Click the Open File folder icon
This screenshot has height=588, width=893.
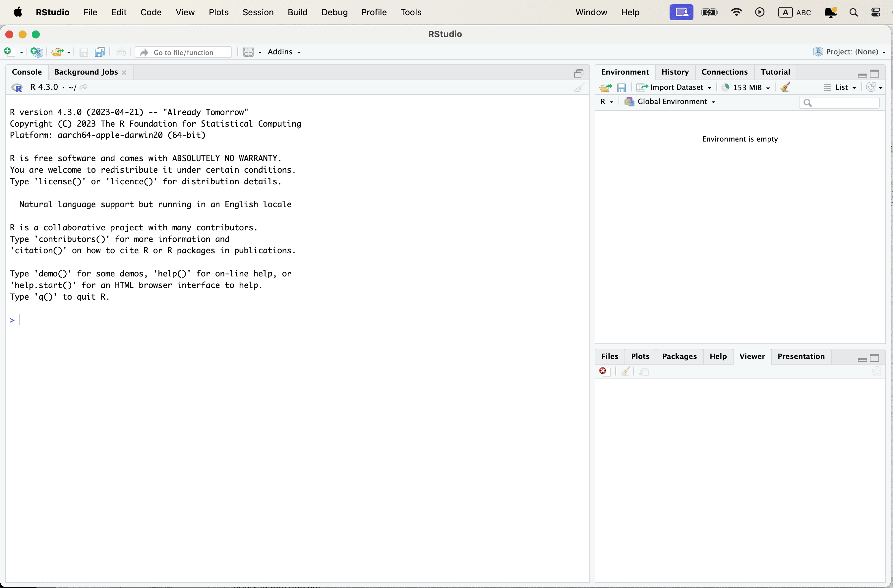tap(57, 52)
